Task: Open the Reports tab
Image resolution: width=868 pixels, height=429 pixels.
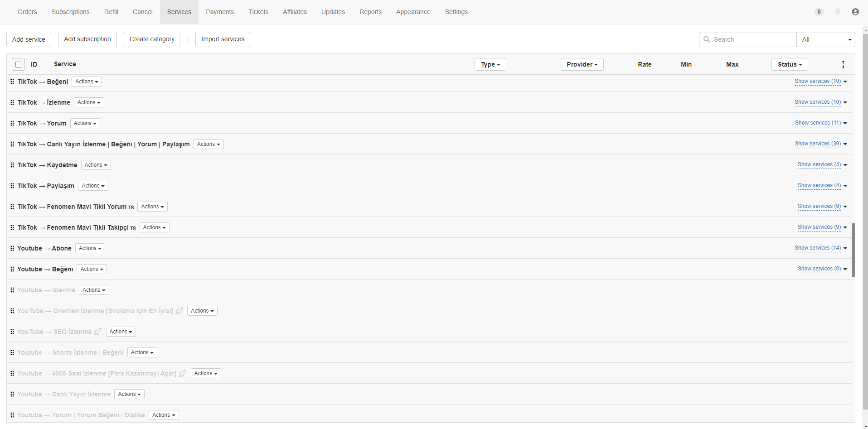Action: tap(370, 12)
